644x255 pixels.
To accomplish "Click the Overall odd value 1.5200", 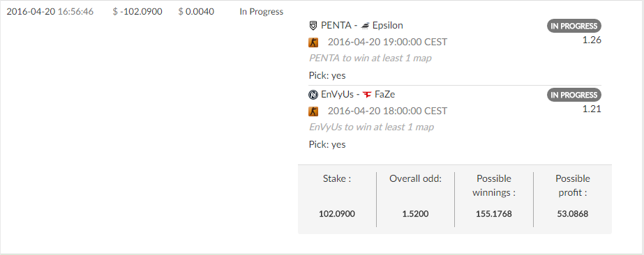I will tap(415, 214).
